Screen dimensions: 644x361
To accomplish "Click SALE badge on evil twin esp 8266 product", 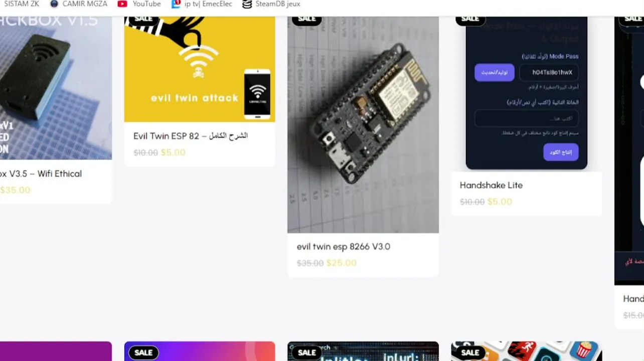I will (x=306, y=20).
